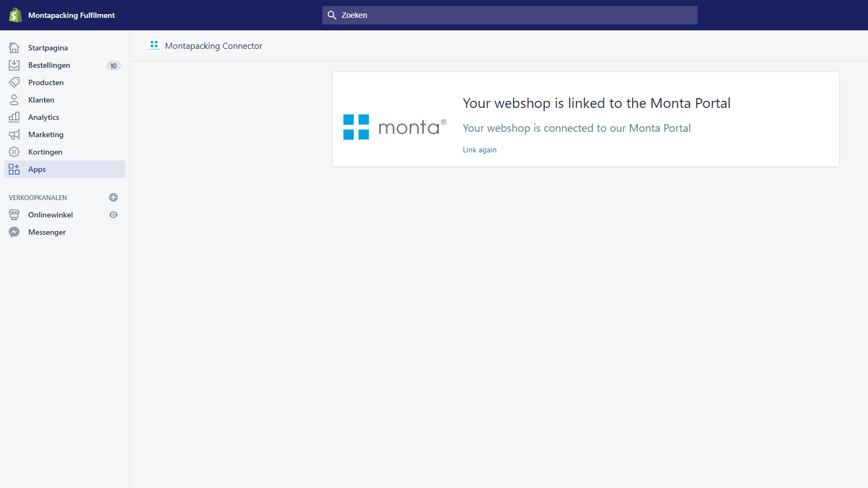Select Onlinewinkel in the sidebar
The height and width of the screenshot is (488, 868).
pyautogui.click(x=50, y=215)
